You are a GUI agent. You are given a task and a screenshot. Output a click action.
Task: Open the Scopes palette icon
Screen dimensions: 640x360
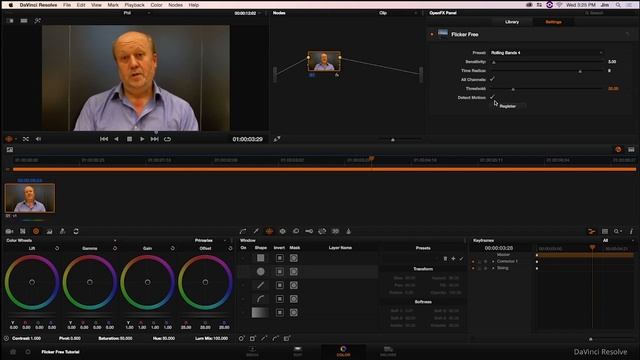point(605,231)
